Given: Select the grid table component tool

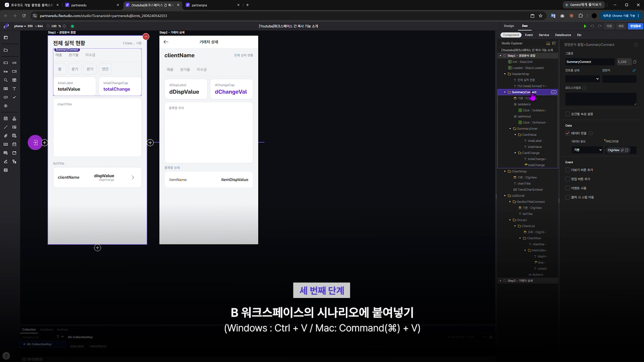Looking at the screenshot, I should [6, 170].
